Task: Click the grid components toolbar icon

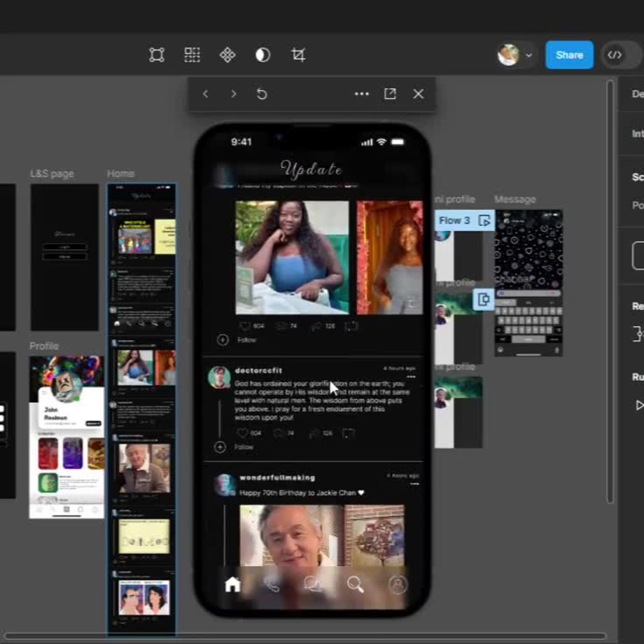Action: [192, 55]
